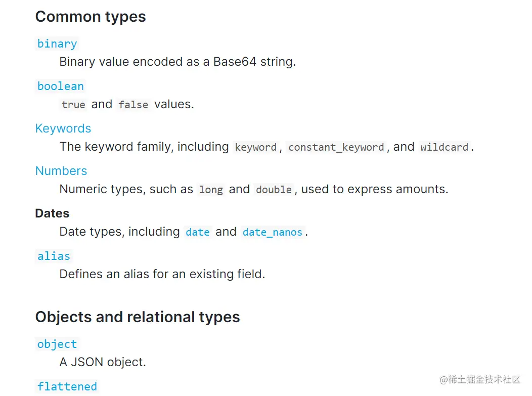Click the 'double' code snippet
Viewport: 532px width, 396px height.
(274, 190)
